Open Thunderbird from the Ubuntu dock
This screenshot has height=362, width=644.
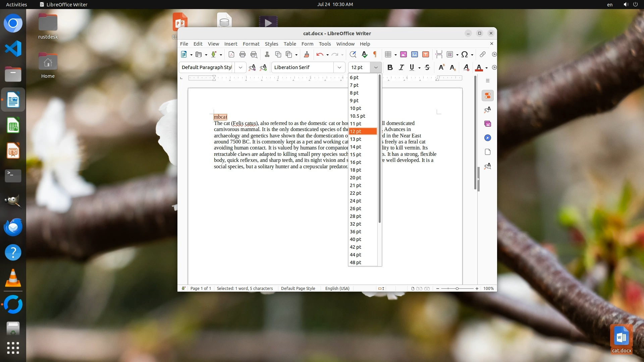13,227
